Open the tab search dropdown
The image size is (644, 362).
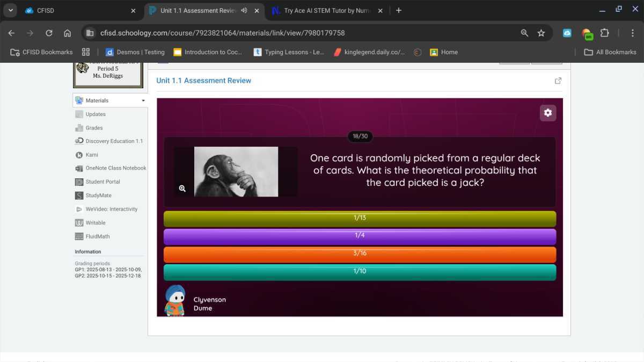[10, 10]
